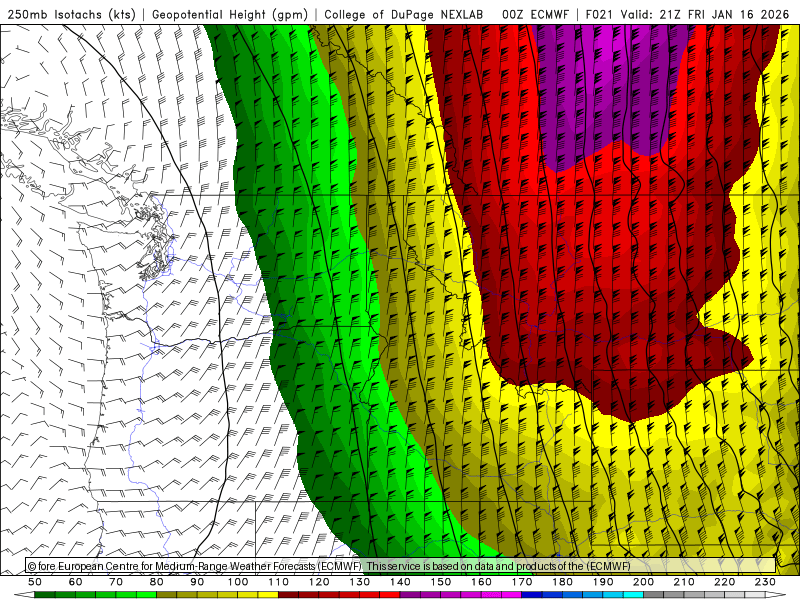The height and width of the screenshot is (600, 800).
Task: Click the '180' value on the legend scale
Action: pyautogui.click(x=562, y=582)
